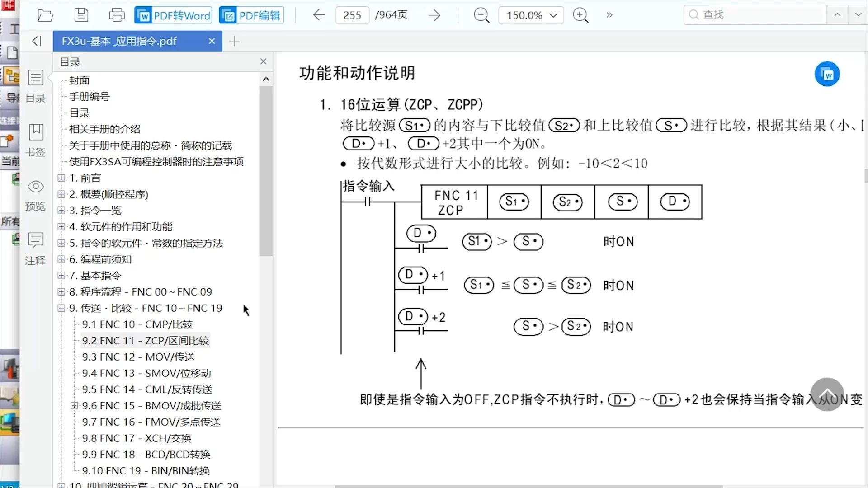Collapse the navigation sidebar with the left arrow
The width and height of the screenshot is (868, 488).
click(36, 41)
